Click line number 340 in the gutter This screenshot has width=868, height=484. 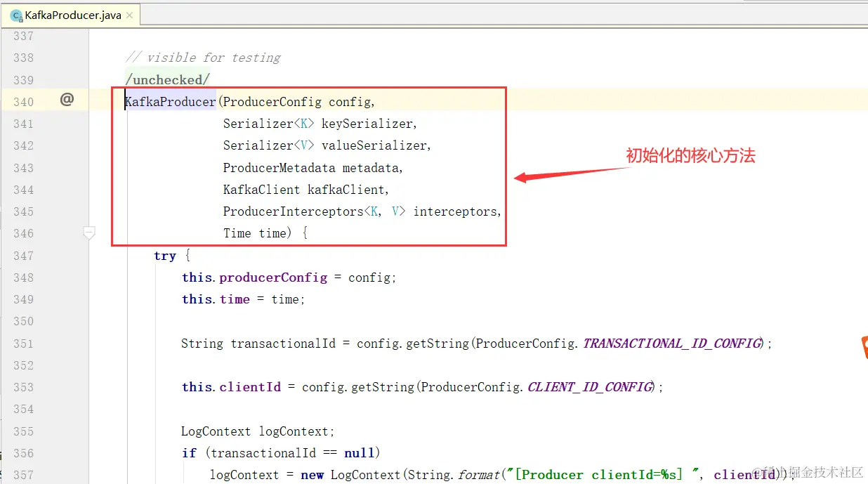(x=23, y=102)
